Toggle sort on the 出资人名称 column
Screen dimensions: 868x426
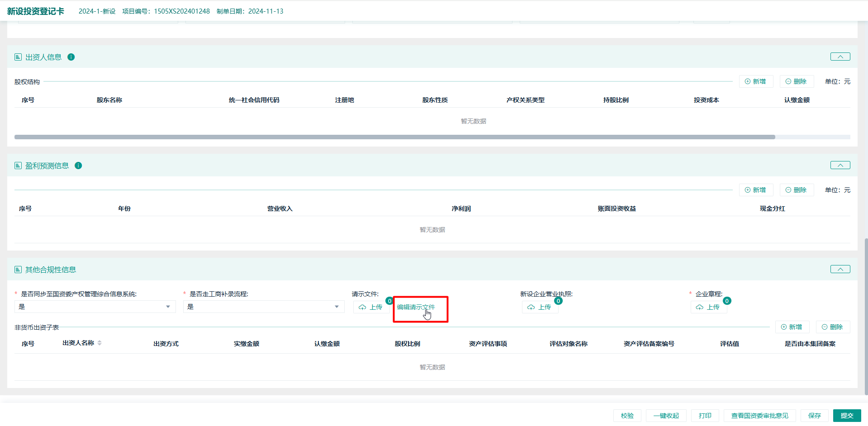pyautogui.click(x=100, y=343)
